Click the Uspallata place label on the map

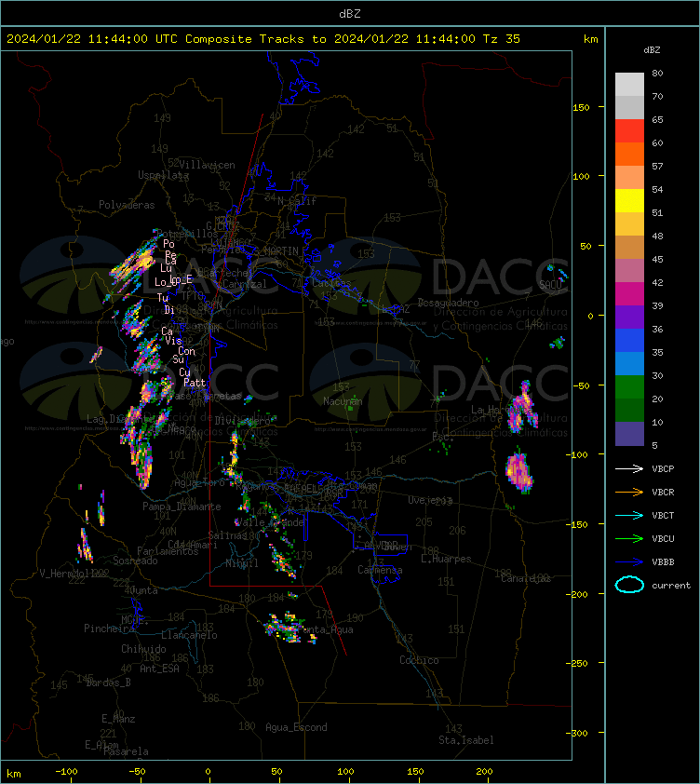(x=164, y=175)
